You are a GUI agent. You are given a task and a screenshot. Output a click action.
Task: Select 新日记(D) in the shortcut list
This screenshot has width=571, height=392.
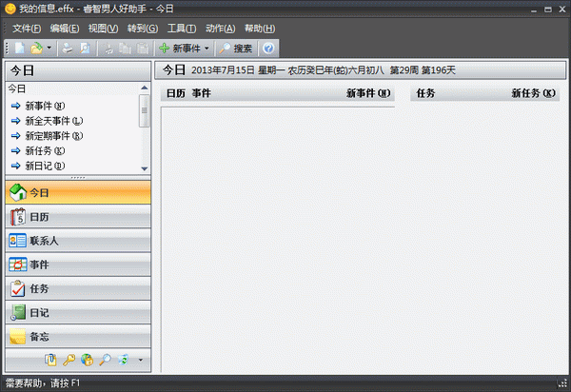point(45,166)
